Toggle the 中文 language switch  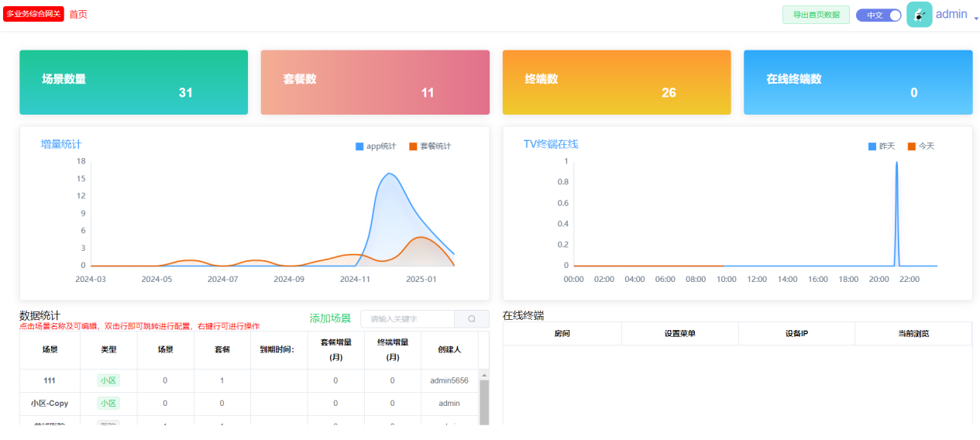[x=879, y=15]
